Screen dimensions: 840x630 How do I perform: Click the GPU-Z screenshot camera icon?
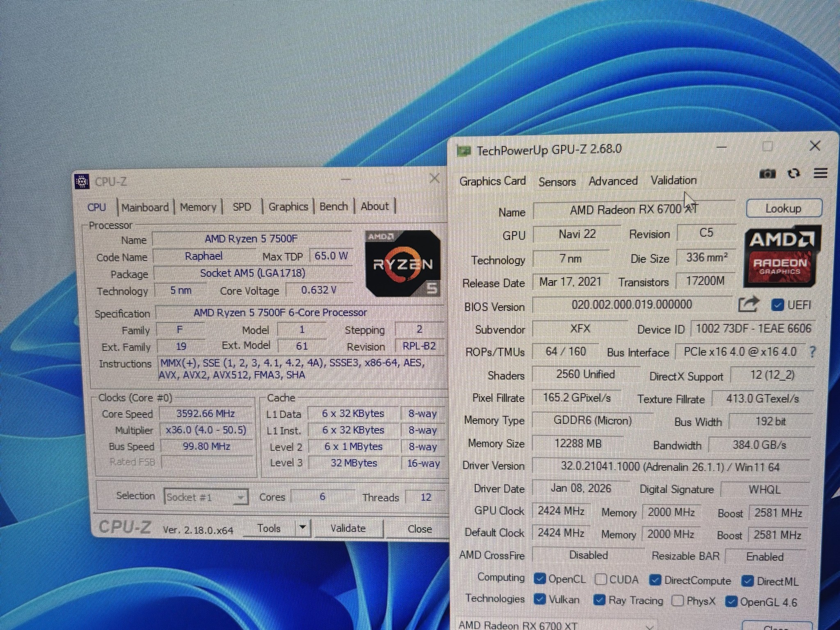767,174
